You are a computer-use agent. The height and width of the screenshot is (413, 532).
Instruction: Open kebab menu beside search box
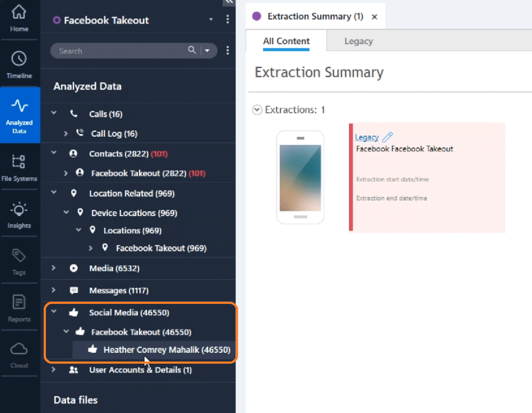point(228,50)
